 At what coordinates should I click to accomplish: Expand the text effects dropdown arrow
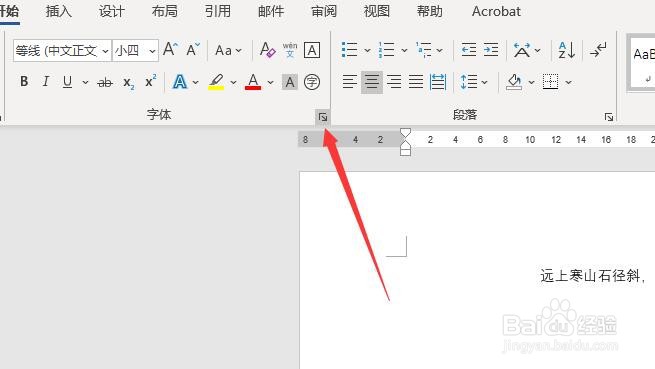click(x=195, y=82)
